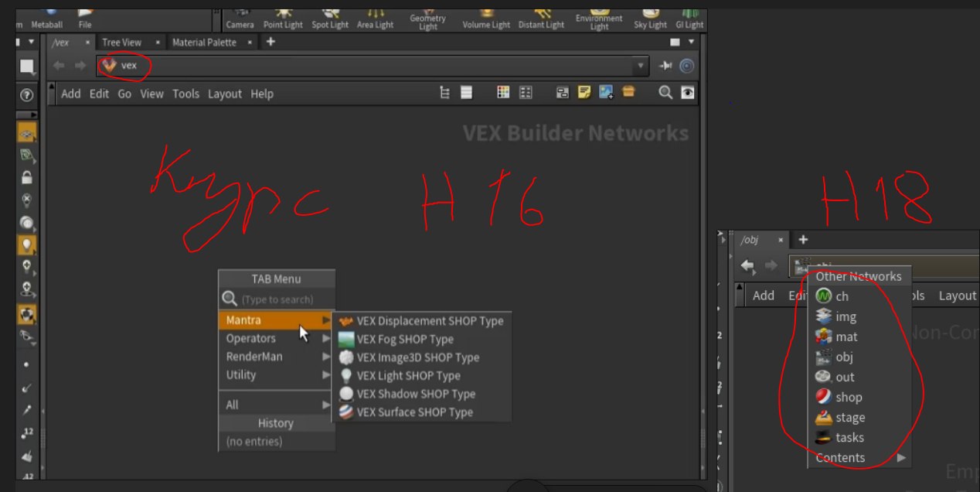Screen dimensions: 980x492
Task: Toggle the lock icon in left toolbar
Action: click(x=27, y=176)
